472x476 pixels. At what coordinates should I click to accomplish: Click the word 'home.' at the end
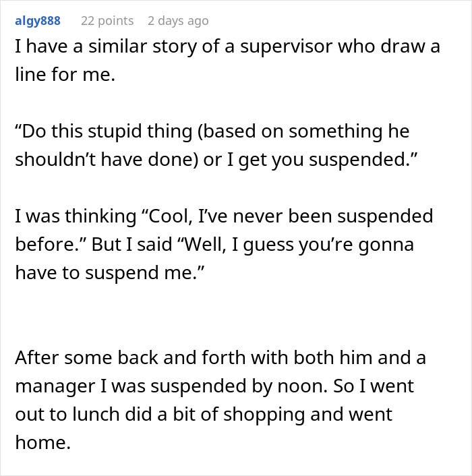(42, 443)
